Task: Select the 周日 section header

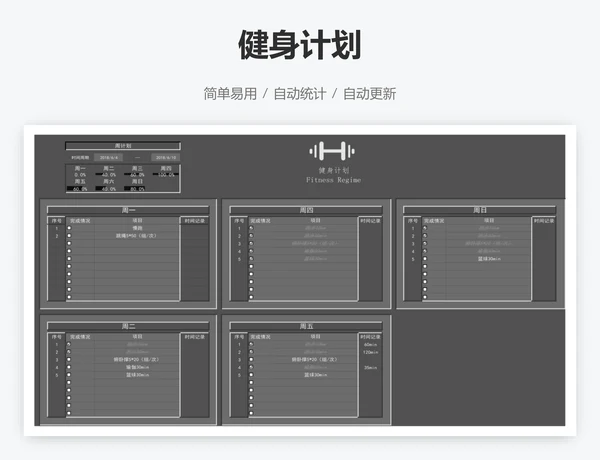Action: tap(479, 210)
